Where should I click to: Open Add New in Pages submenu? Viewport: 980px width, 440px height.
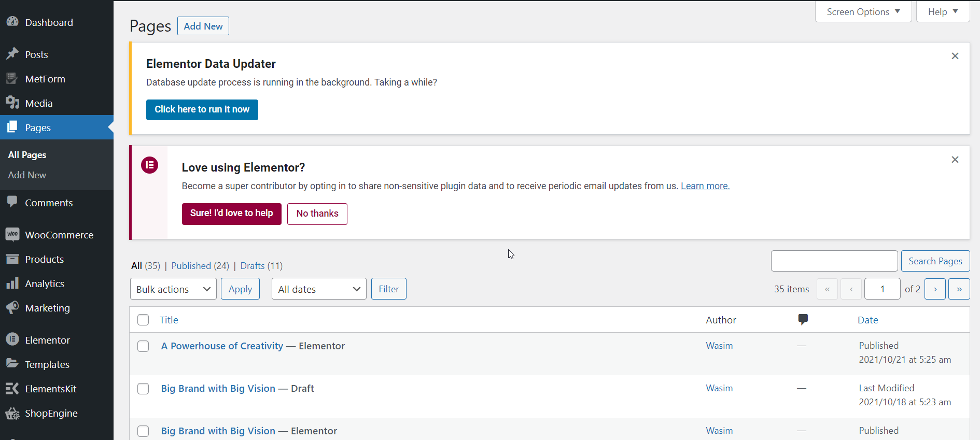pyautogui.click(x=27, y=175)
